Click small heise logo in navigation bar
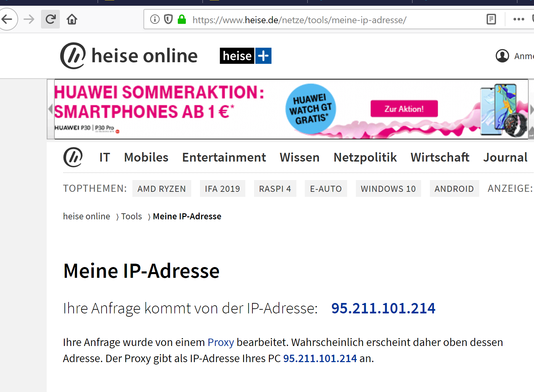The image size is (534, 392). [x=73, y=157]
